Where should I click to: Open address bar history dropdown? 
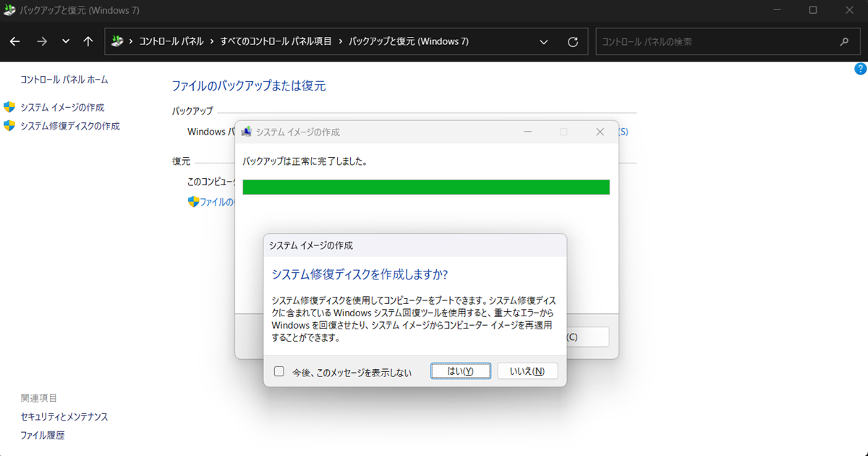(x=544, y=42)
